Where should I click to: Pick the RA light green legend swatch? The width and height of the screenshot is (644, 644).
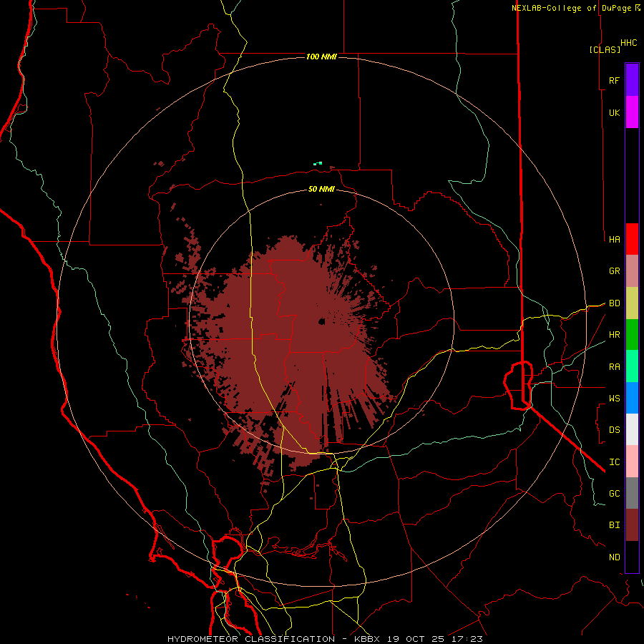[x=632, y=366]
